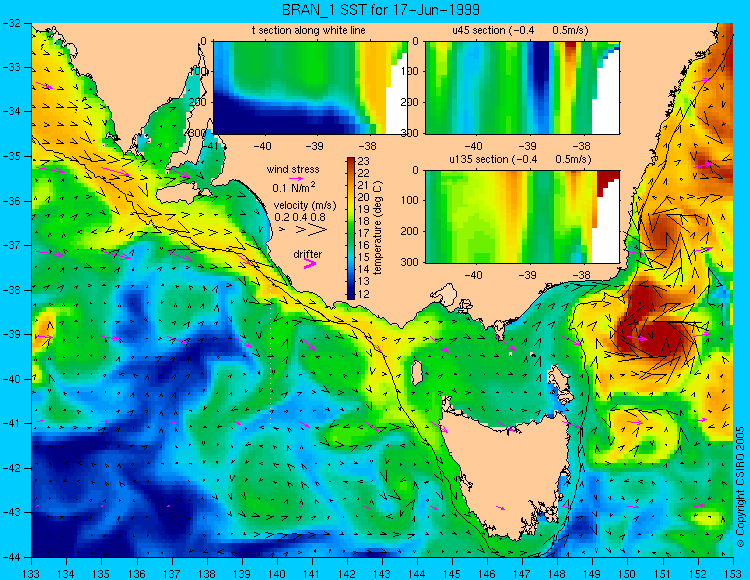Click '-32' on the left latitude axis
The image size is (750, 580).
(x=13, y=23)
